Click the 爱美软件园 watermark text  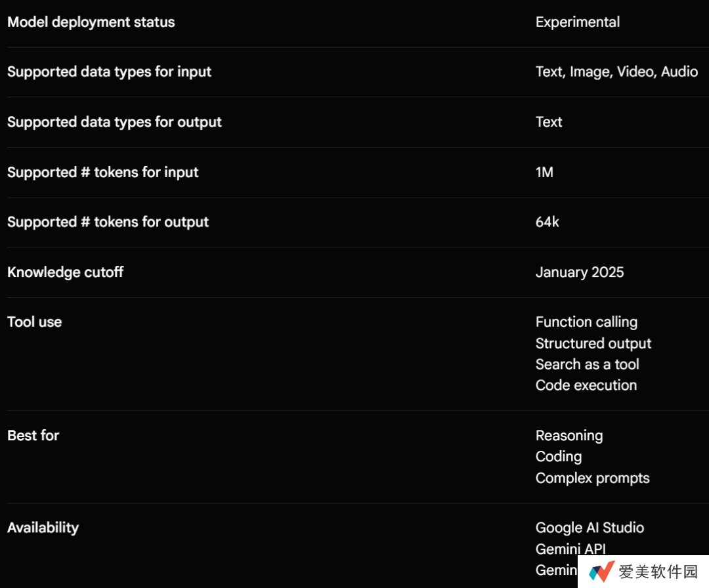pyautogui.click(x=658, y=572)
